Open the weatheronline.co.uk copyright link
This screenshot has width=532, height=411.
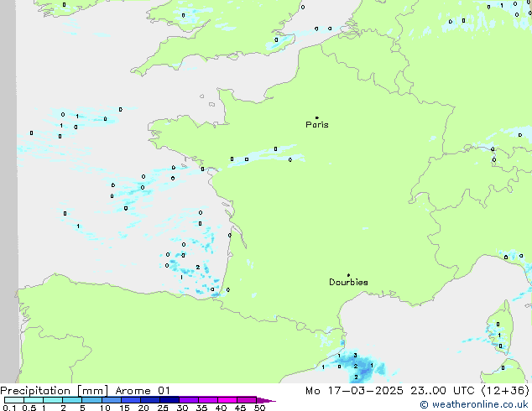[473, 404]
